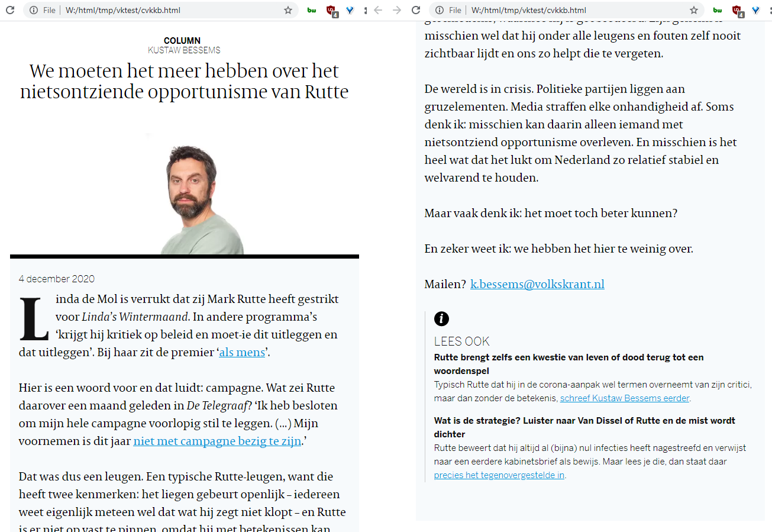Bookmark page with star in LEES OOK window
The image size is (772, 532).
694,10
